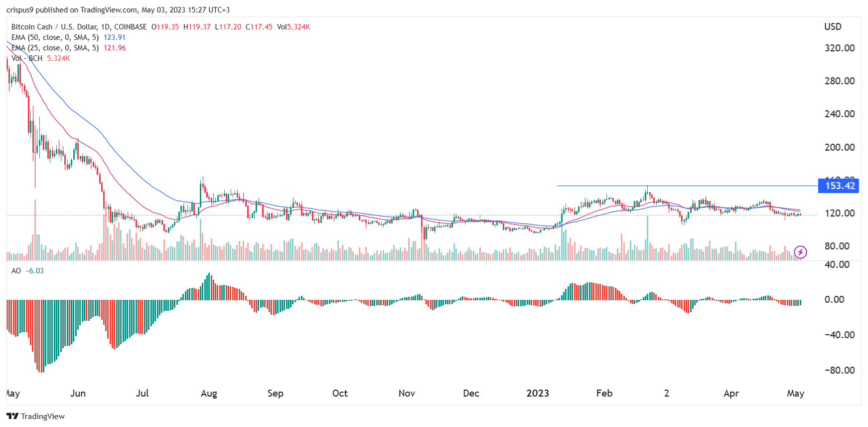Select the 153.42 price label
Screen dimensions: 868x427
[x=839, y=186]
